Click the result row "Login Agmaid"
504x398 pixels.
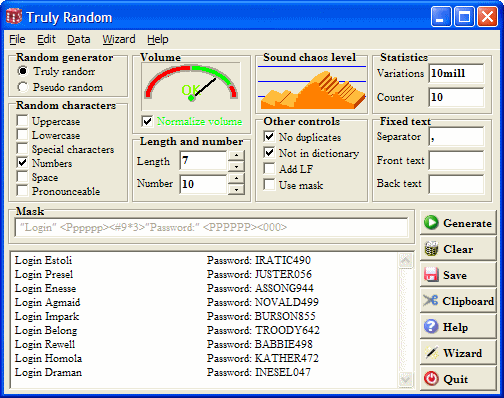point(47,302)
